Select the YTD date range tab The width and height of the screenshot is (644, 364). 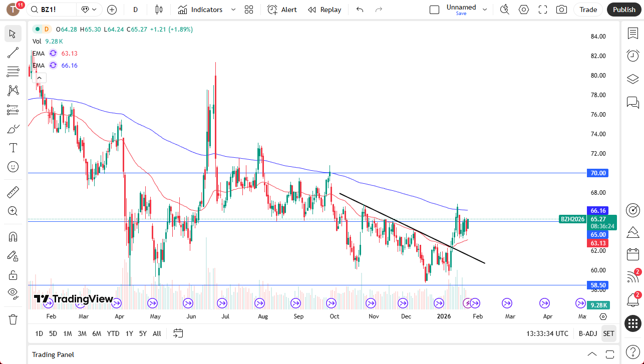(113, 333)
